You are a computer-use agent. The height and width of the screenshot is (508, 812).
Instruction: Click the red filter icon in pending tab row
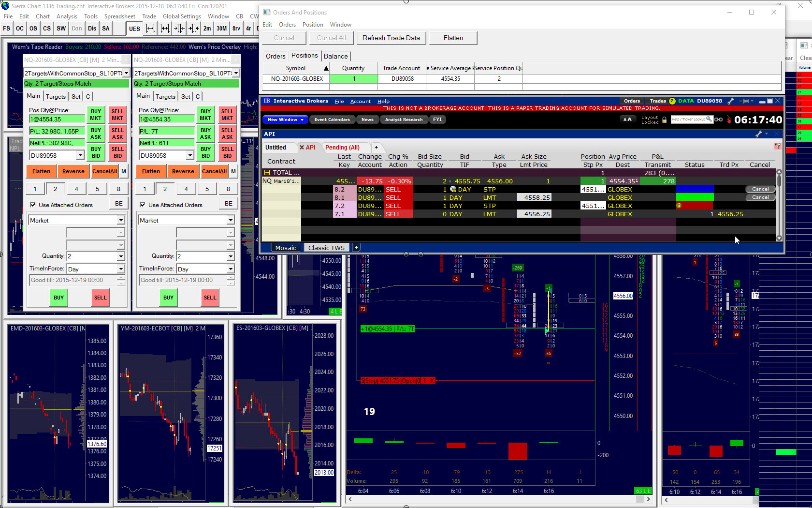778,146
